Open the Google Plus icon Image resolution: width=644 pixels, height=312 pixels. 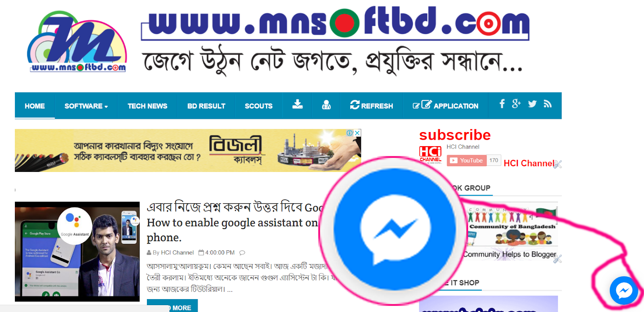pos(516,104)
